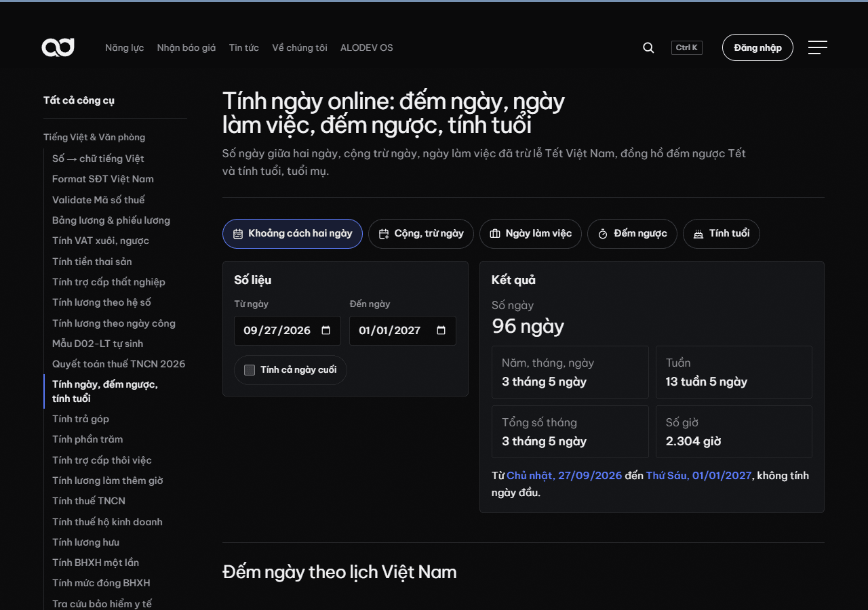Switch to Tính tuổi tab
This screenshot has width=868, height=610.
click(x=722, y=234)
